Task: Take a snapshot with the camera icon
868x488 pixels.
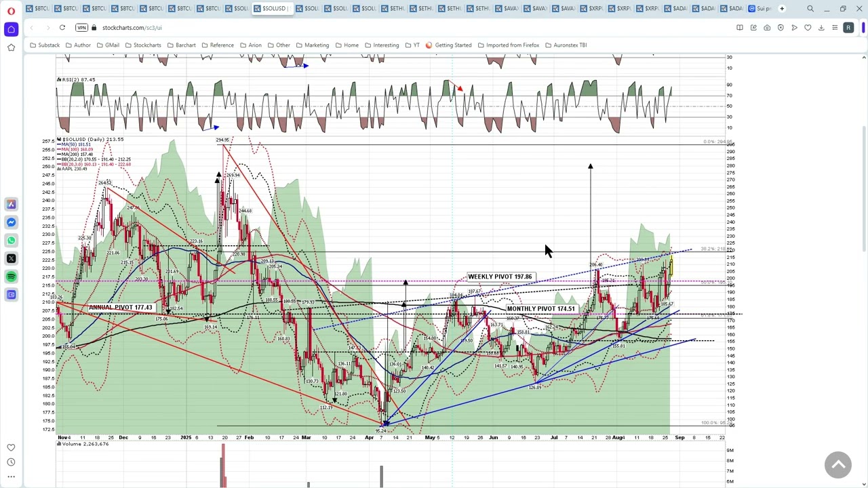Action: [767, 28]
